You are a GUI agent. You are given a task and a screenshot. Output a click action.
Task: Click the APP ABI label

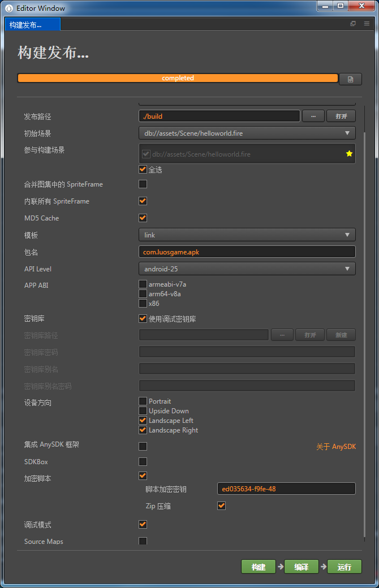(x=36, y=285)
